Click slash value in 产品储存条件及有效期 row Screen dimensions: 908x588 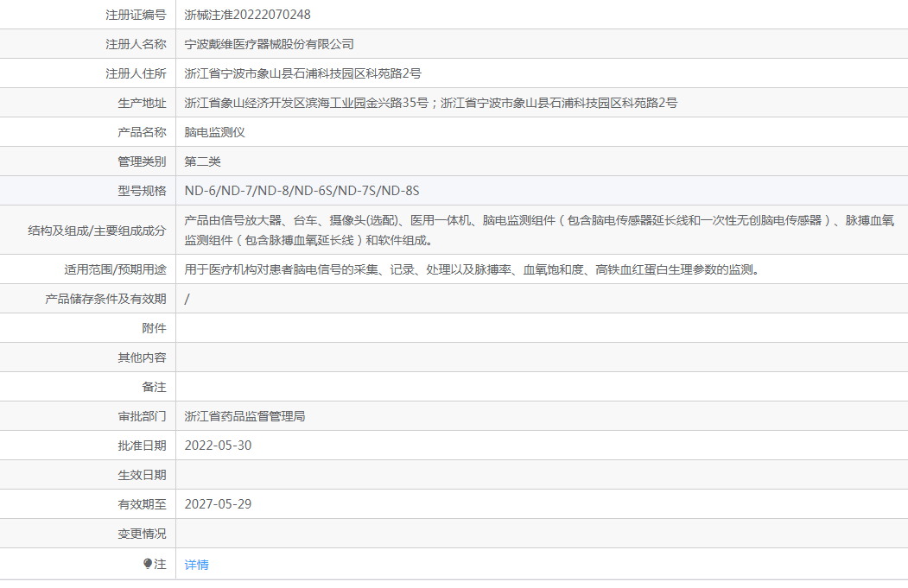click(187, 300)
